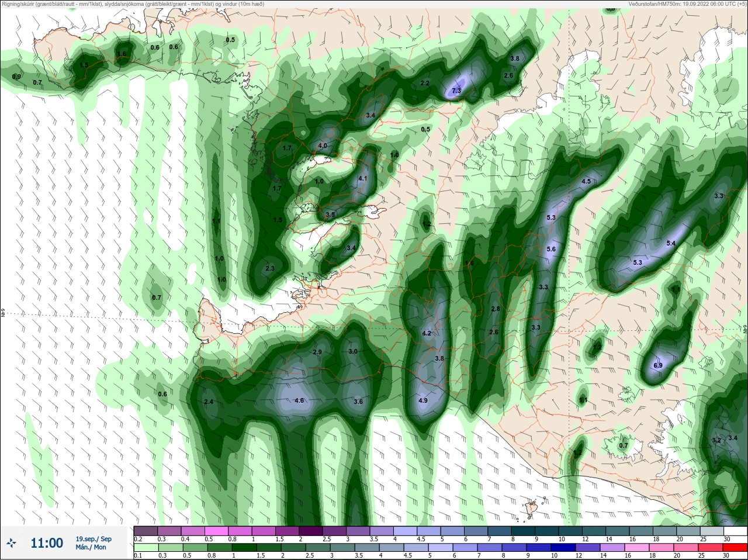Click the 0.1 label in lower legend row
Image resolution: width=748 pixels, height=560 pixels.
pyautogui.click(x=138, y=555)
